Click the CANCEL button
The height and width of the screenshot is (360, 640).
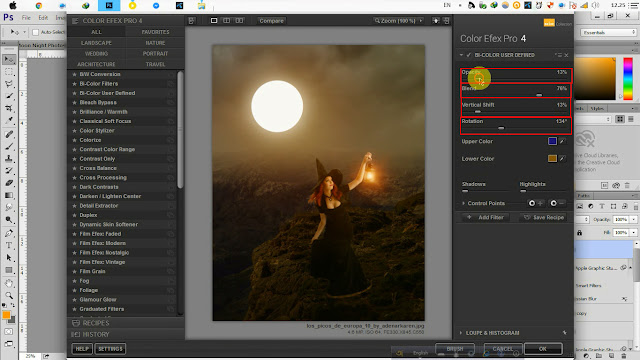(x=503, y=349)
